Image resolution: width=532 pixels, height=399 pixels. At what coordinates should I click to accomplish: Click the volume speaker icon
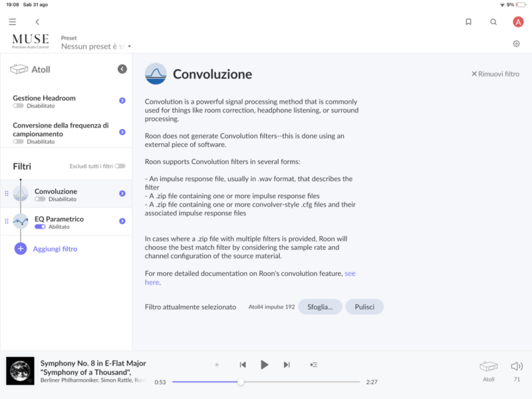click(x=517, y=366)
